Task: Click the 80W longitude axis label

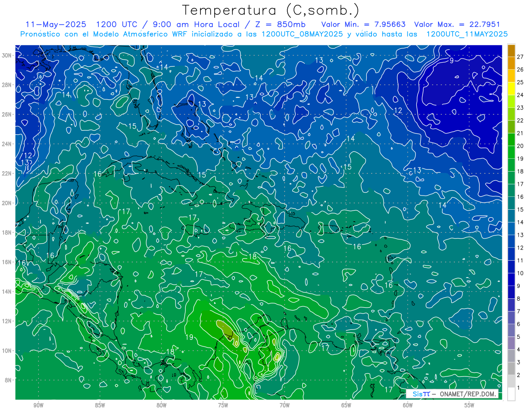Action: [161, 405]
